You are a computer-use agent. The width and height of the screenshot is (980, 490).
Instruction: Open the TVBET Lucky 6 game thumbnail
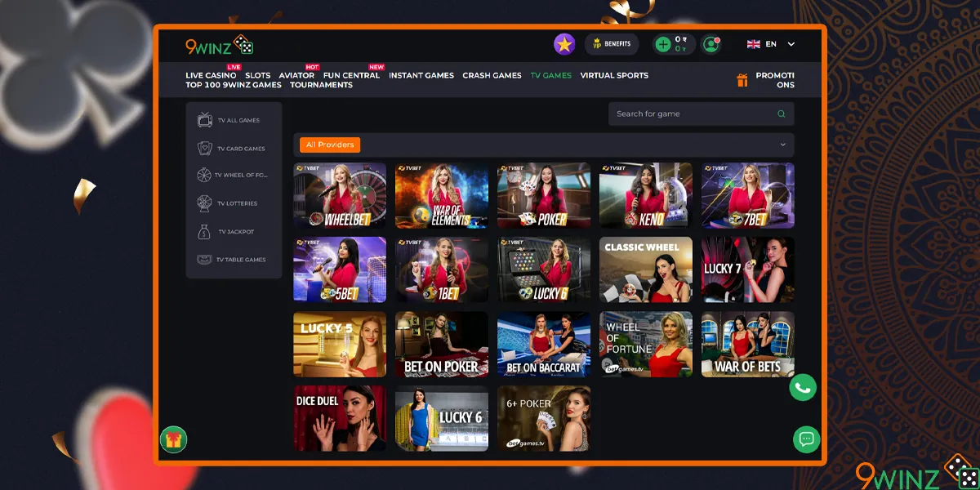point(544,269)
